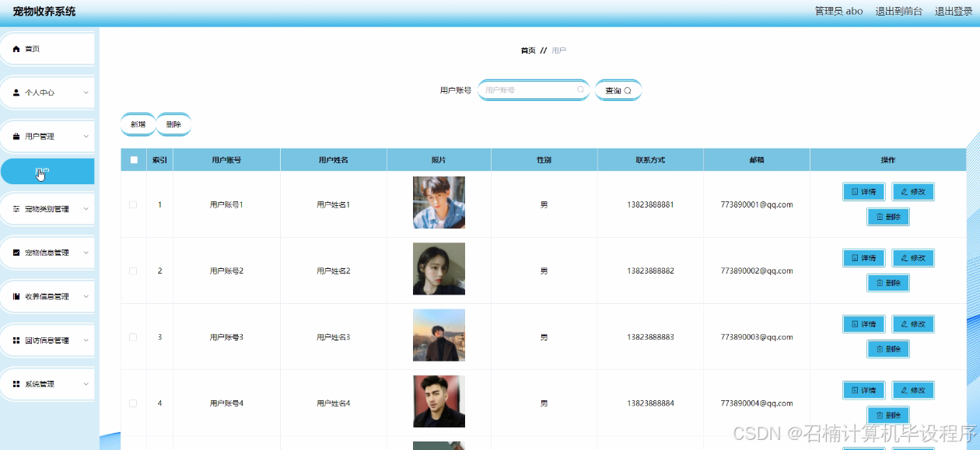The height and width of the screenshot is (450, 980).
Task: Open 详情 for 用户账号4
Action: [x=864, y=390]
